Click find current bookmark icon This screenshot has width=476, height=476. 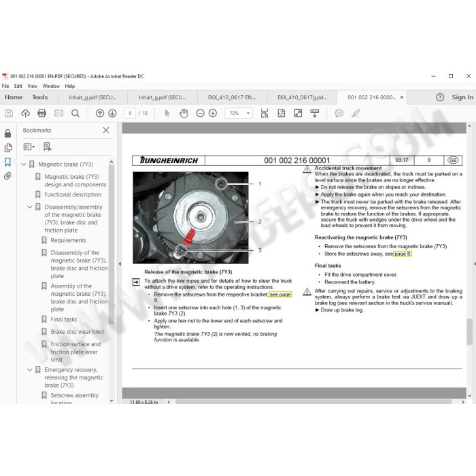47,147
